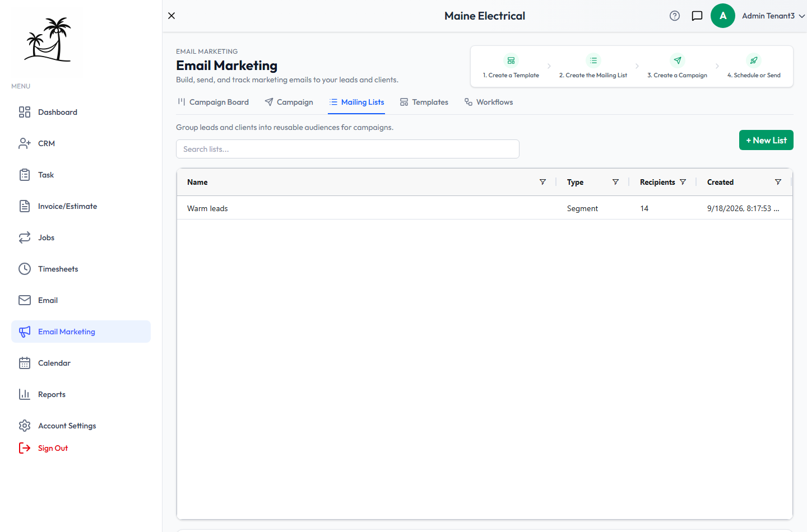Expand the Admin Tenant3 user dropdown
The image size is (807, 532).
[773, 16]
